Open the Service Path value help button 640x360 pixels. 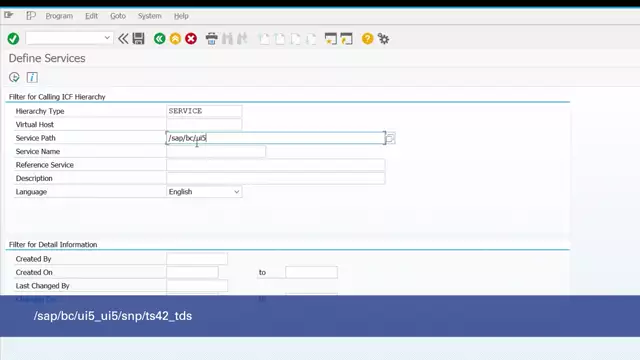pos(390,138)
